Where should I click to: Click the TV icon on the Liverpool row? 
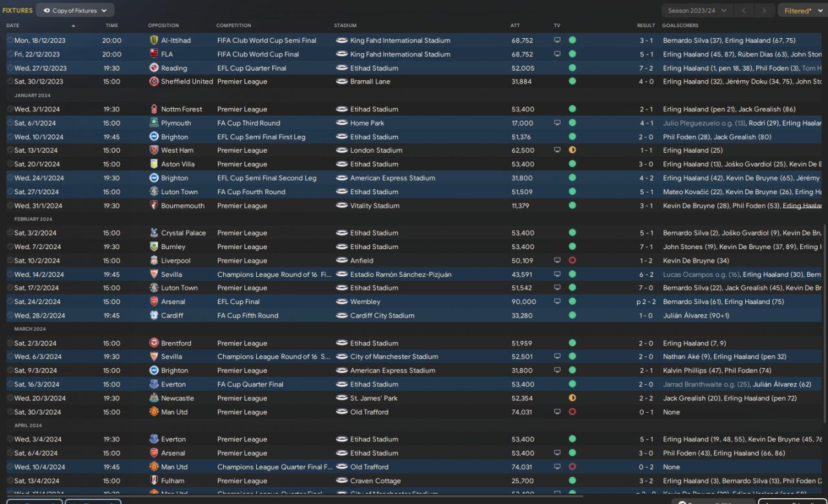[x=558, y=261]
